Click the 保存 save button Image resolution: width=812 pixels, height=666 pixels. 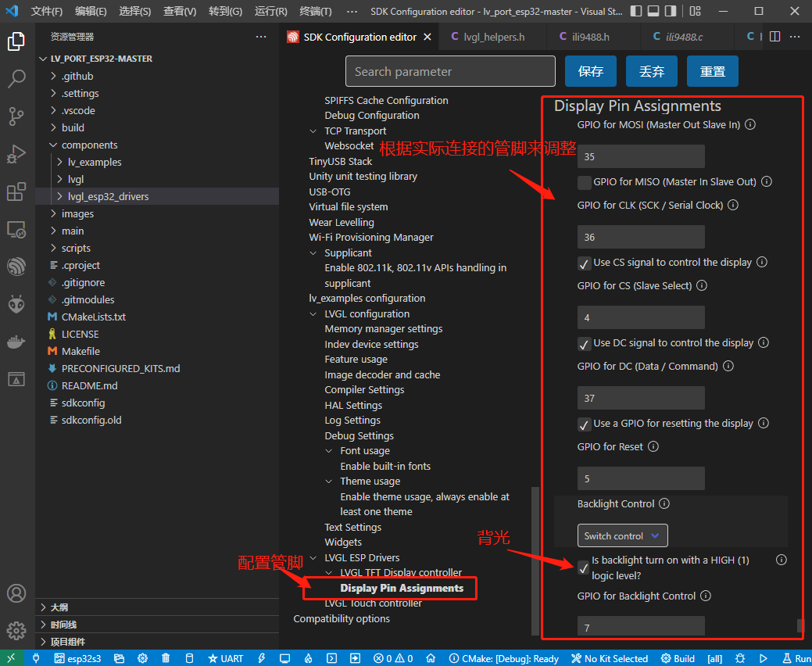point(590,71)
